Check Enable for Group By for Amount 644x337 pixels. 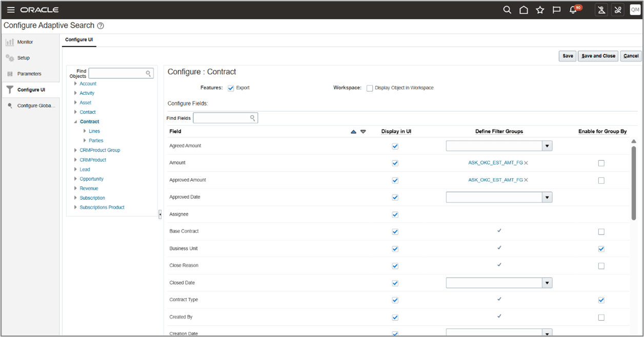click(601, 163)
